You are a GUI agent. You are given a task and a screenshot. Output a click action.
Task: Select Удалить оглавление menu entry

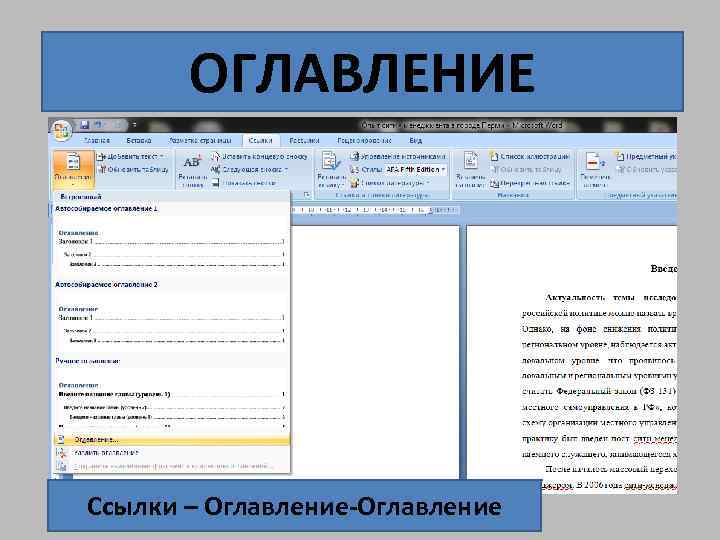point(172,453)
